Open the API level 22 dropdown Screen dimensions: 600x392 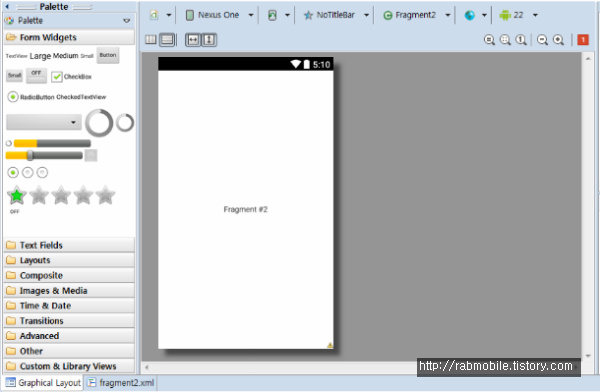tap(535, 15)
